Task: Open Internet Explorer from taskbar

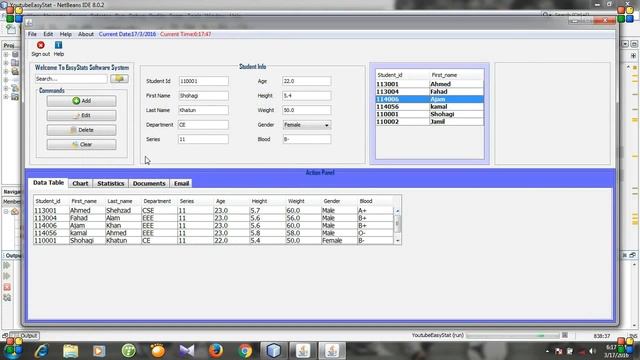Action: pyautogui.click(x=42, y=351)
